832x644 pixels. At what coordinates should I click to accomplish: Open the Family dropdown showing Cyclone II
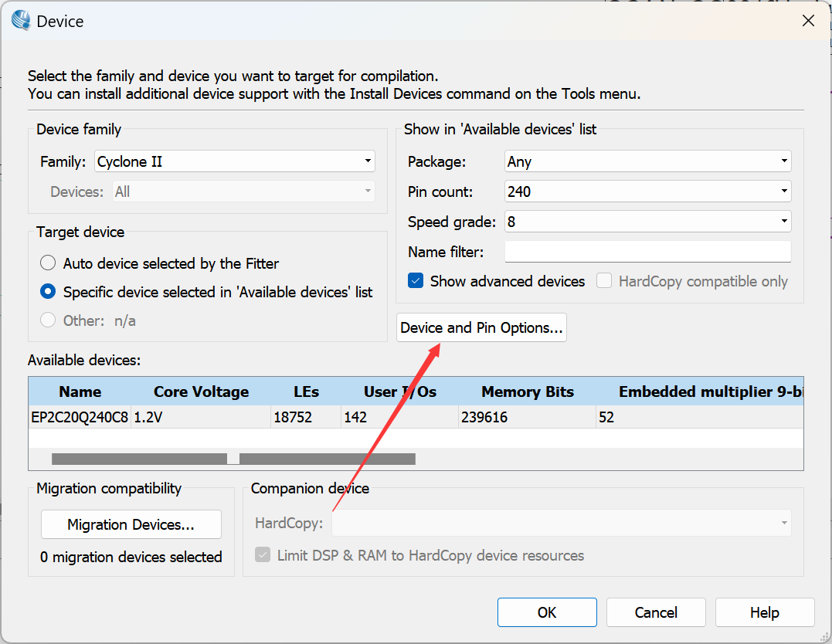(x=235, y=161)
